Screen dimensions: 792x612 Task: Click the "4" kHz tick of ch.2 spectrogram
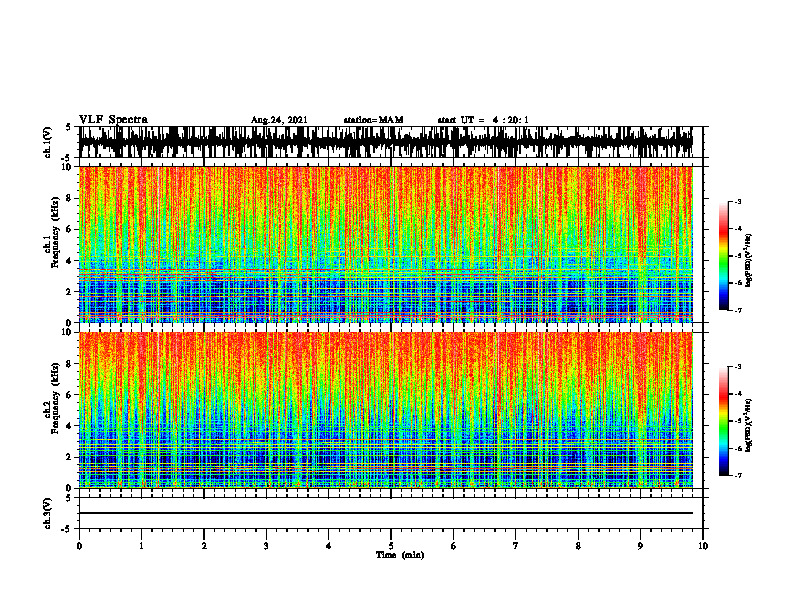[70, 426]
